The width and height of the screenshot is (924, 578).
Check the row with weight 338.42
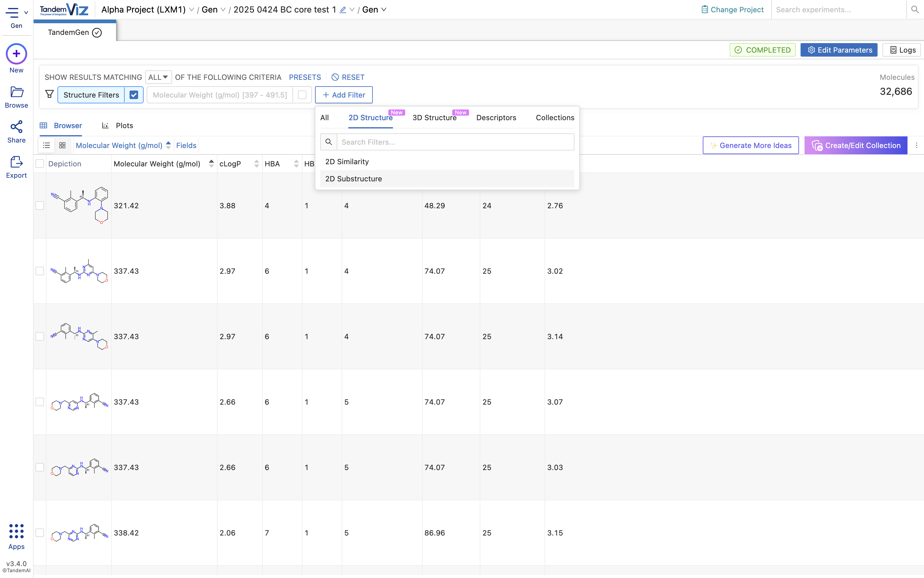tap(40, 532)
